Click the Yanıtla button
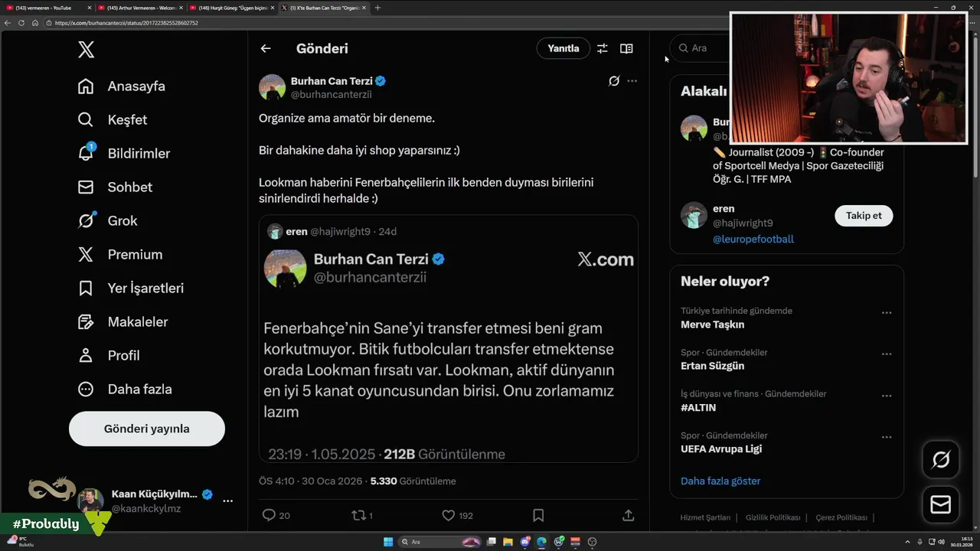 [x=563, y=48]
